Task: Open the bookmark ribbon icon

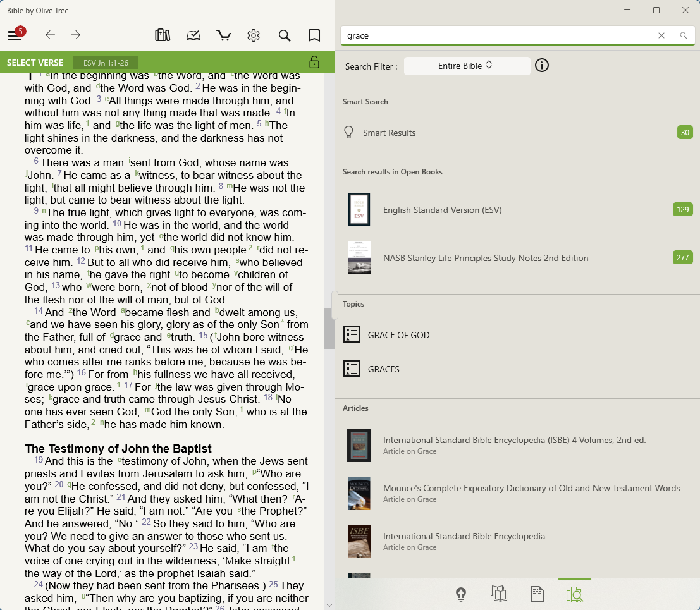Action: [x=314, y=35]
